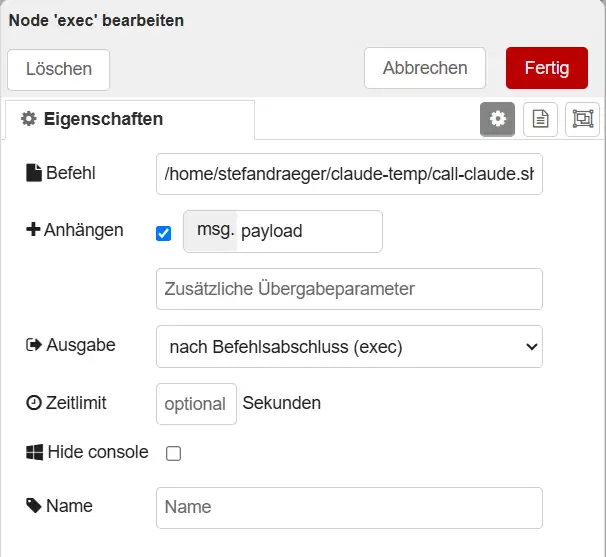This screenshot has width=606, height=557.
Task: Select the node properties gear icon
Action: coord(497,119)
